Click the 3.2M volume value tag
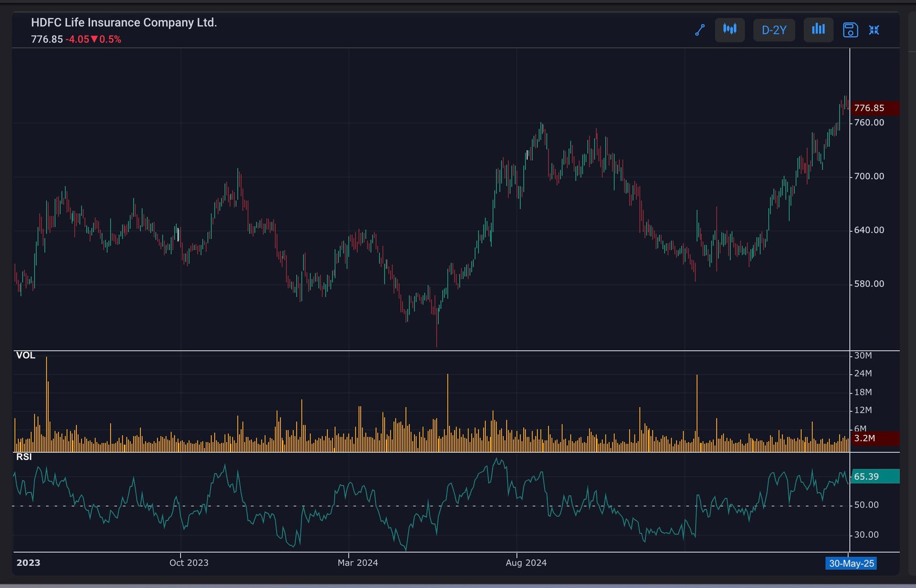916x588 pixels. pyautogui.click(x=875, y=438)
